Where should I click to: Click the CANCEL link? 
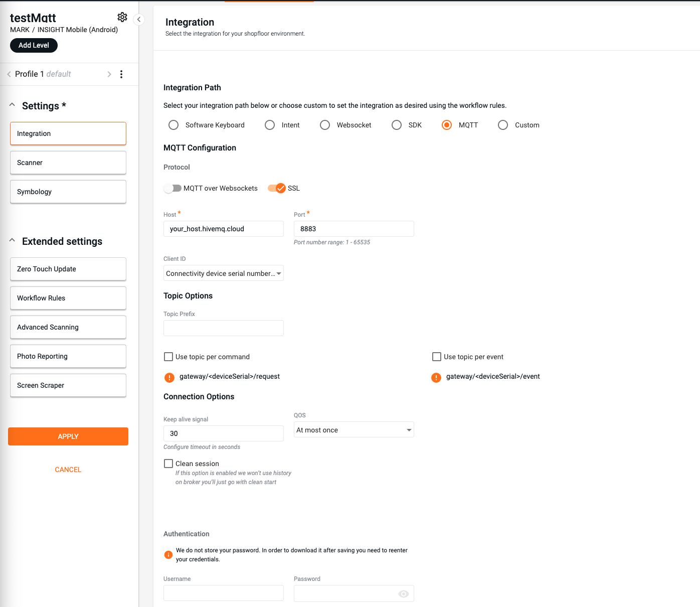68,470
